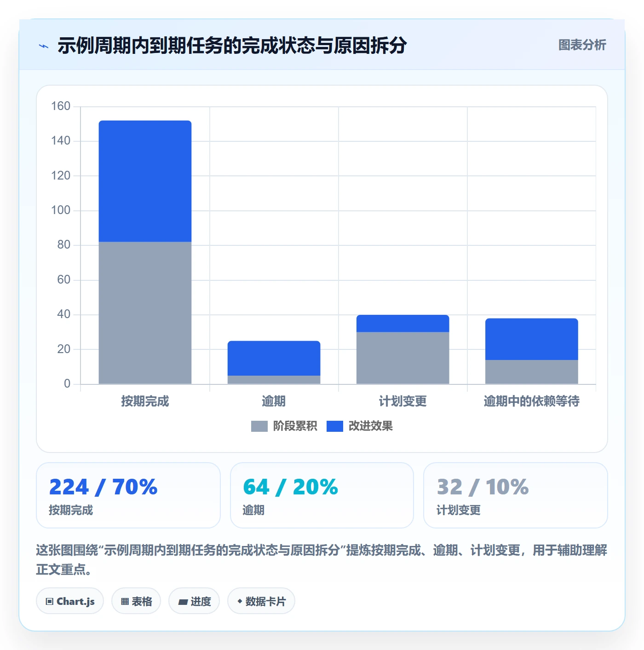Image resolution: width=644 pixels, height=650 pixels.
Task: Click the diamond icon in 数据卡片 tag
Action: click(240, 601)
